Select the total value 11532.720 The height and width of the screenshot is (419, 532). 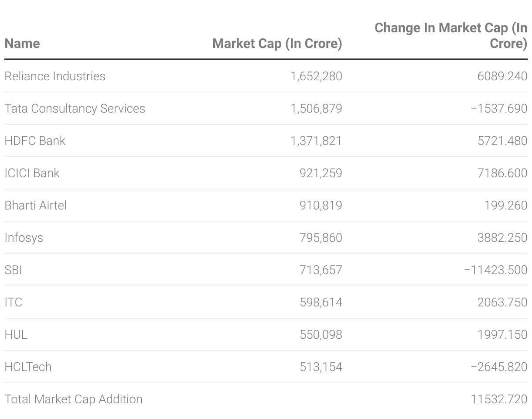click(x=499, y=399)
